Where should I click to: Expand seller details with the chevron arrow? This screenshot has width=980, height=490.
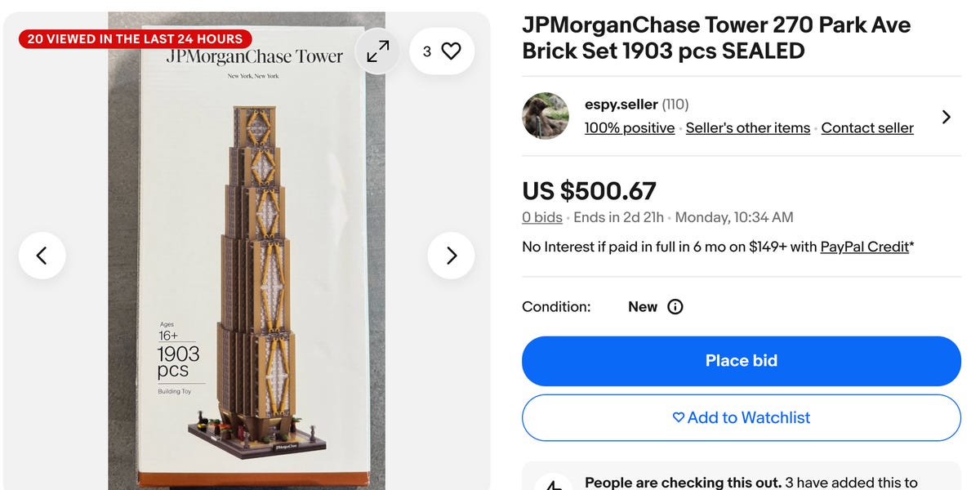(946, 117)
